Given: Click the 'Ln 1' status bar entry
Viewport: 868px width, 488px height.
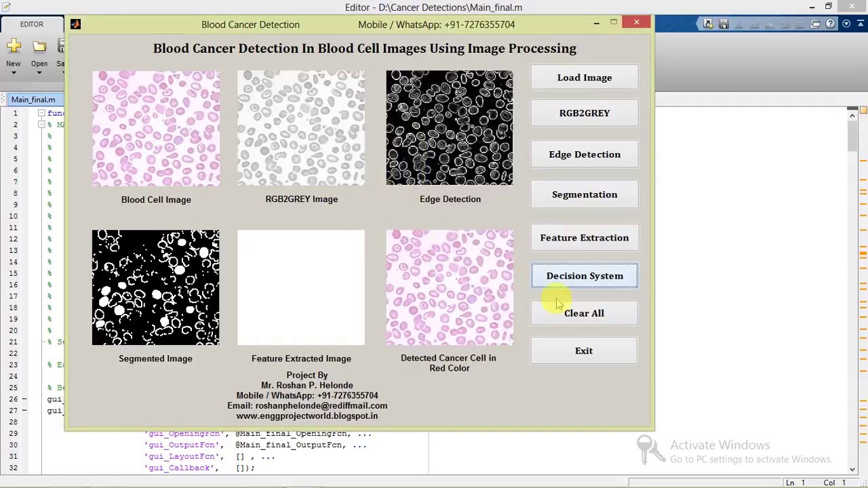Looking at the screenshot, I should pos(795,483).
